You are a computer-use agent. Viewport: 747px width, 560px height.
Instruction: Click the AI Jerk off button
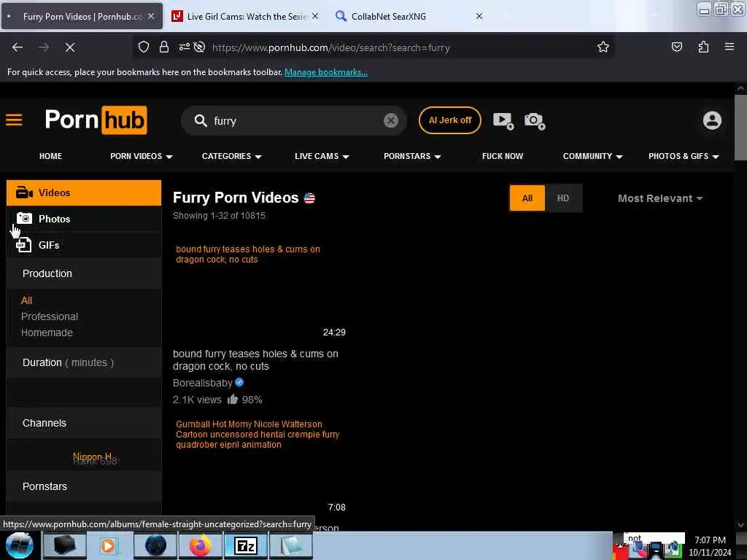[449, 120]
